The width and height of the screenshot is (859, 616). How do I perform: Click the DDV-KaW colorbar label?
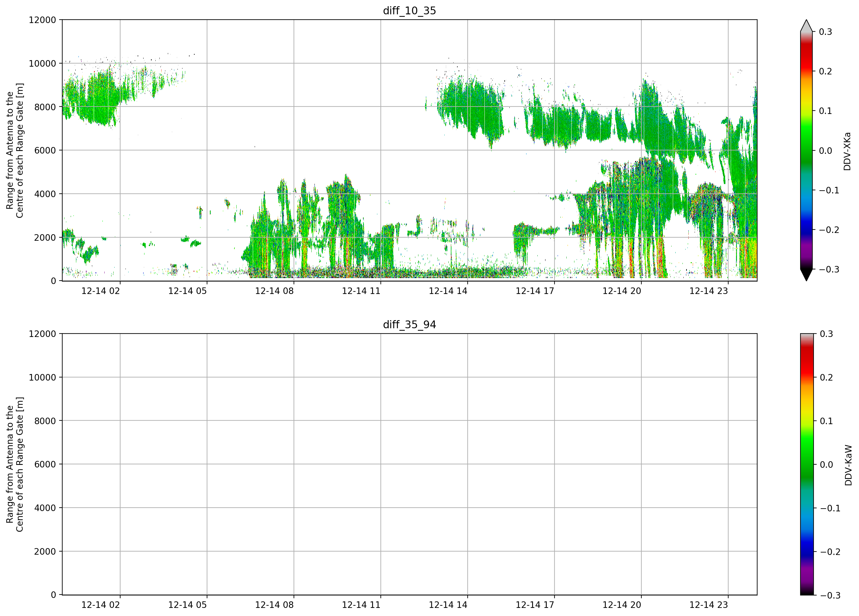[x=848, y=465]
